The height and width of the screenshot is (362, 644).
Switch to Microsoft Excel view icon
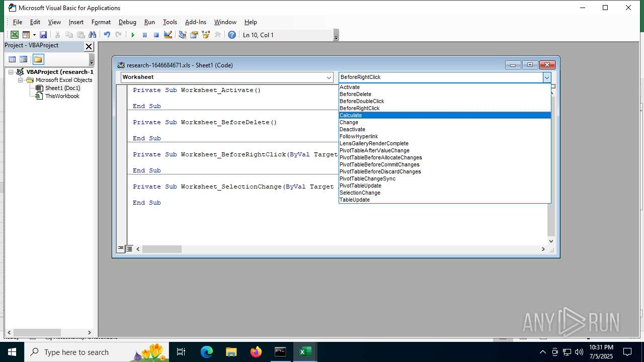[15, 35]
